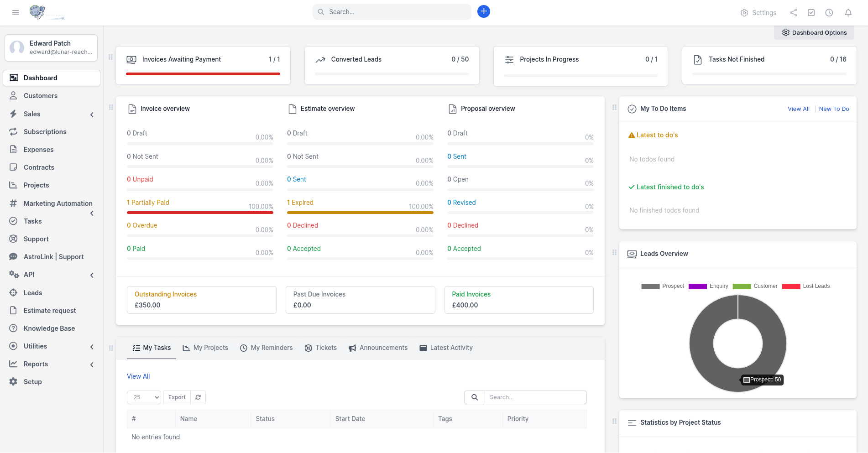
Task: Switch to the My Reminders tab
Action: (x=267, y=348)
